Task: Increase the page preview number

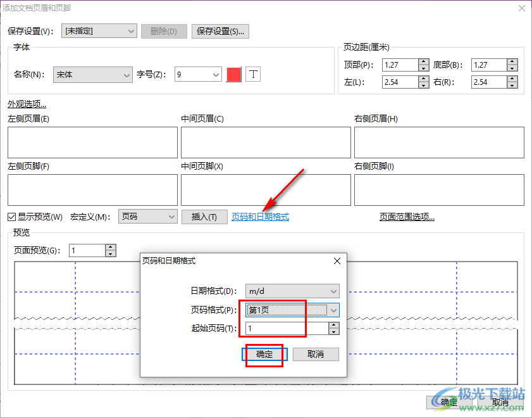Action: pos(111,248)
